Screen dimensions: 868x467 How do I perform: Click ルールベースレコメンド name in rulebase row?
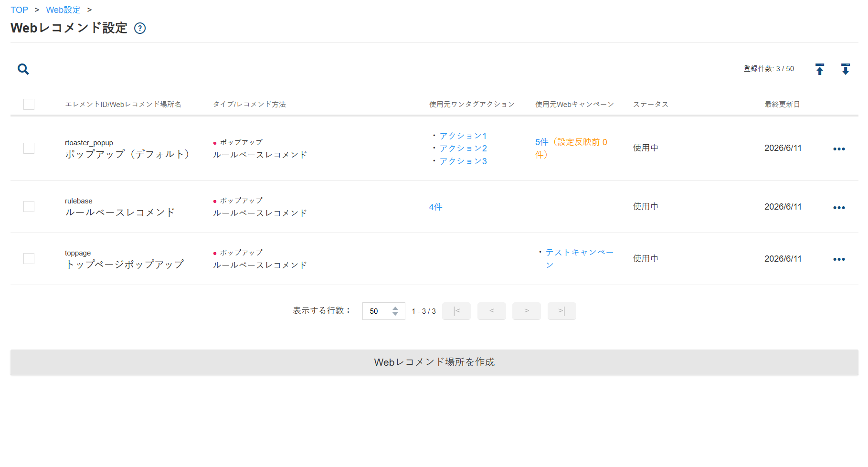pyautogui.click(x=120, y=212)
